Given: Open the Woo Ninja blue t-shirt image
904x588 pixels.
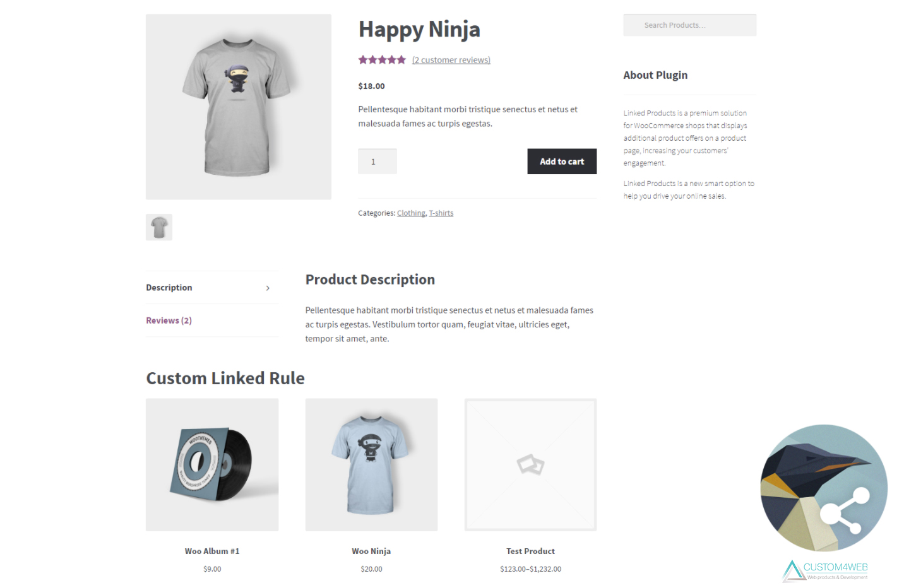Looking at the screenshot, I should (371, 464).
